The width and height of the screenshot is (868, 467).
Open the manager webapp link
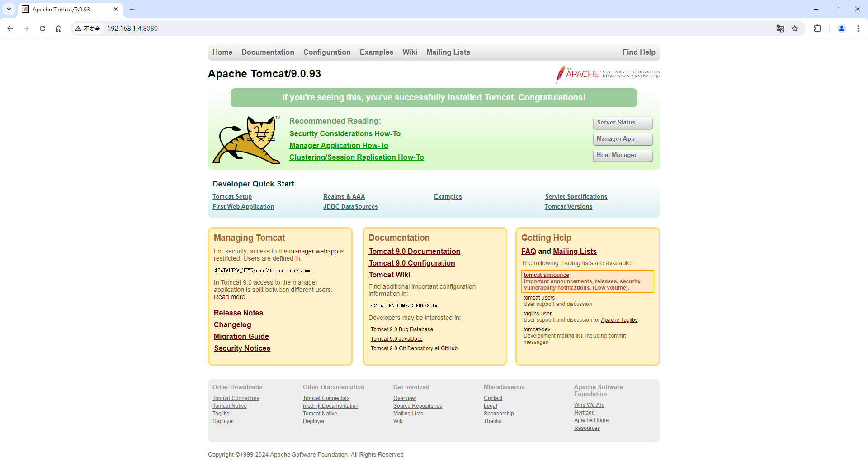click(x=313, y=252)
